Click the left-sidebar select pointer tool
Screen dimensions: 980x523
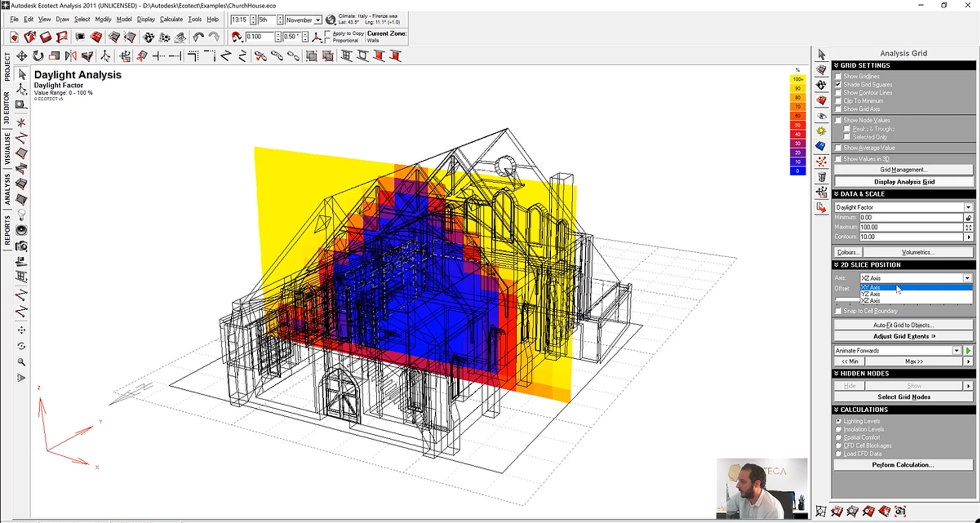[21, 74]
